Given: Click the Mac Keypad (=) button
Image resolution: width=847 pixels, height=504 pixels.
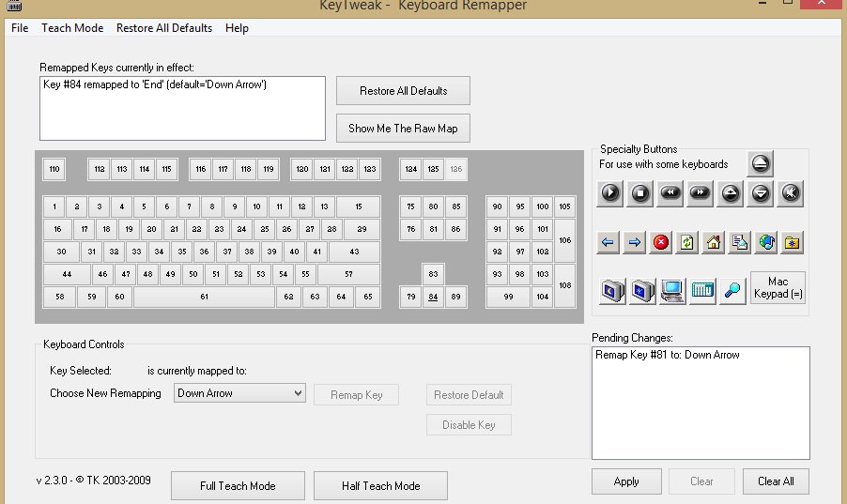Looking at the screenshot, I should (778, 288).
